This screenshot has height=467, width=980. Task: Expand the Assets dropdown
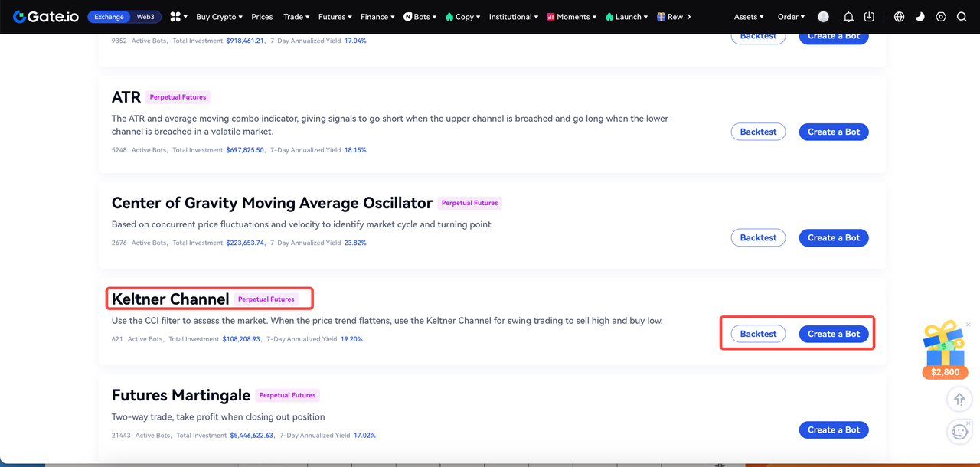pyautogui.click(x=748, y=17)
